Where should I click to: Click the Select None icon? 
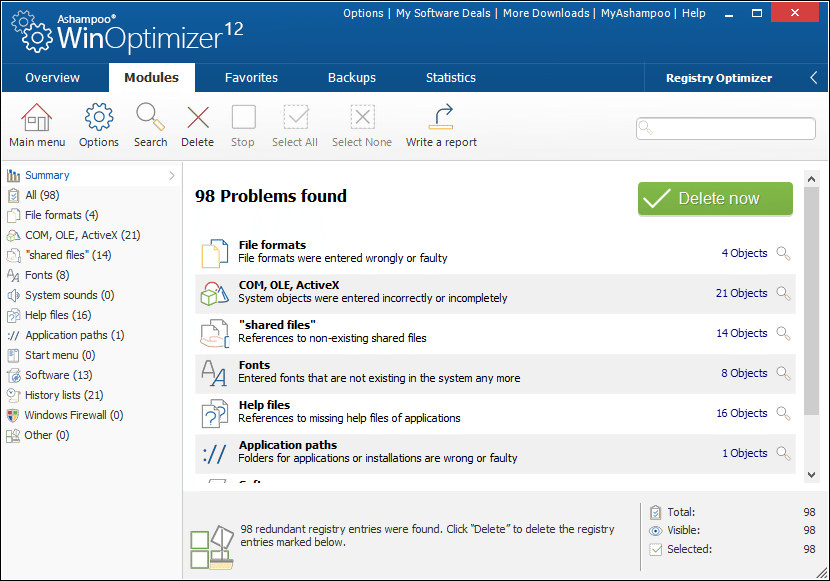coord(363,117)
